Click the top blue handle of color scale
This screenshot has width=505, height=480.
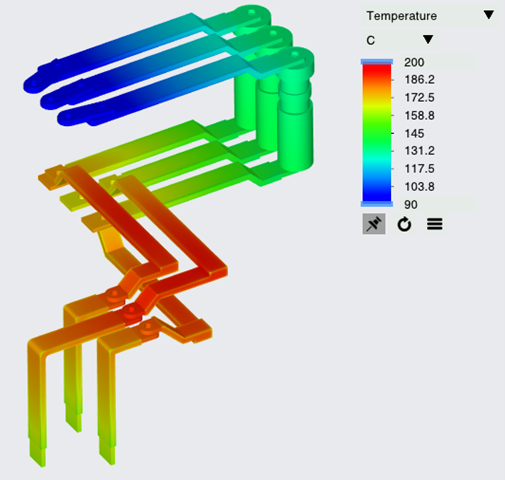pos(377,62)
